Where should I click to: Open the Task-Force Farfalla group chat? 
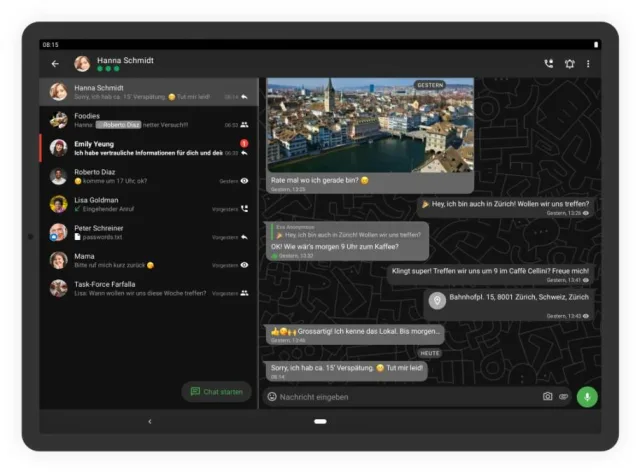(x=149, y=288)
